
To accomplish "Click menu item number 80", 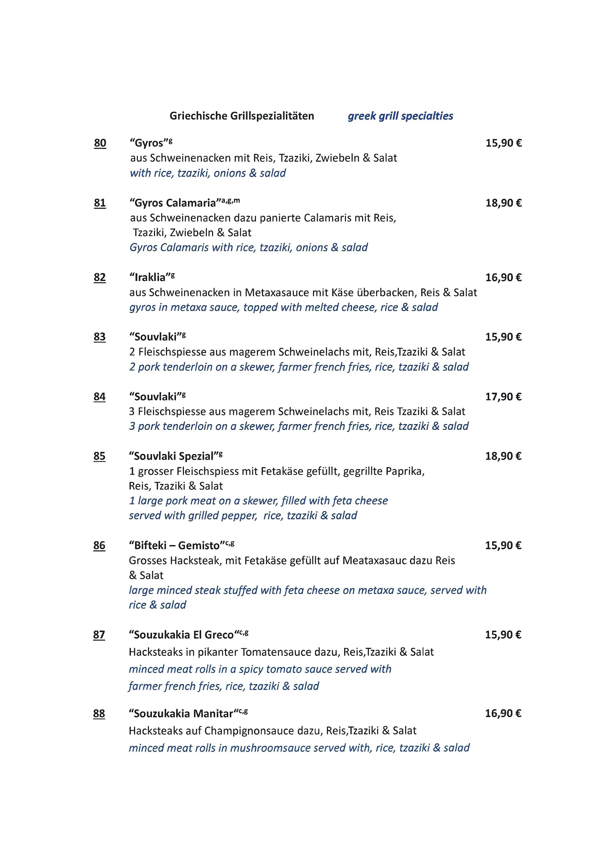I will 100,143.
